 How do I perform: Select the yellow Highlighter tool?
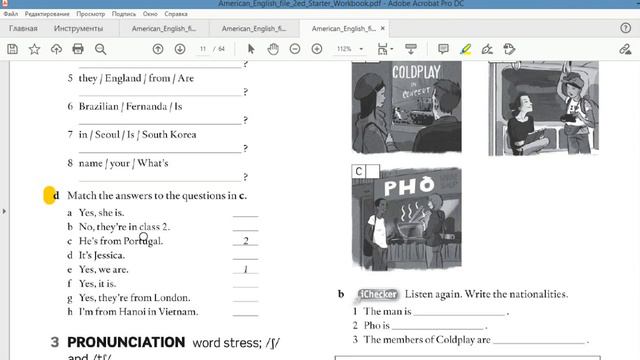(466, 49)
